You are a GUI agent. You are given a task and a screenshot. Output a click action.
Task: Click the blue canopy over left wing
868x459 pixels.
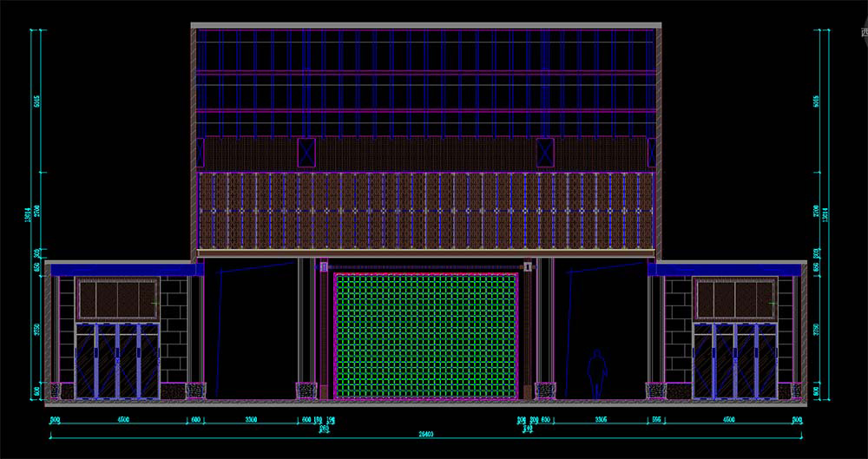point(127,270)
